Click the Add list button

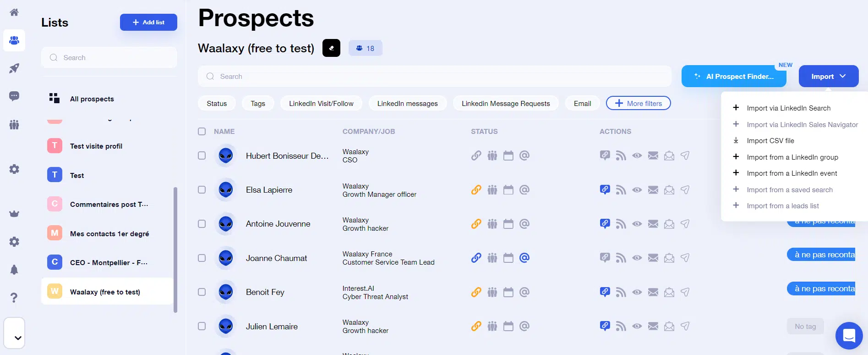pyautogui.click(x=148, y=22)
